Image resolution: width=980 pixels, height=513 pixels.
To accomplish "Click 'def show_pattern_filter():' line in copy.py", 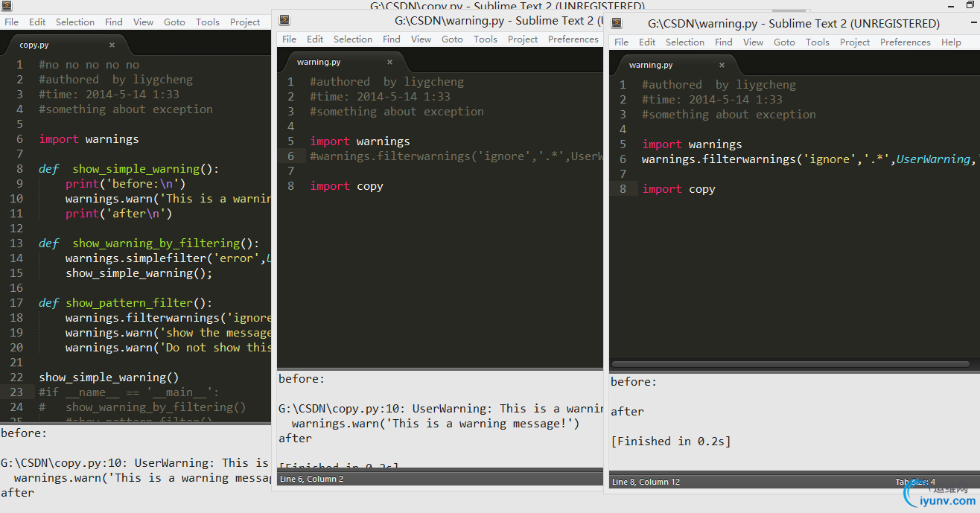I will [x=126, y=303].
